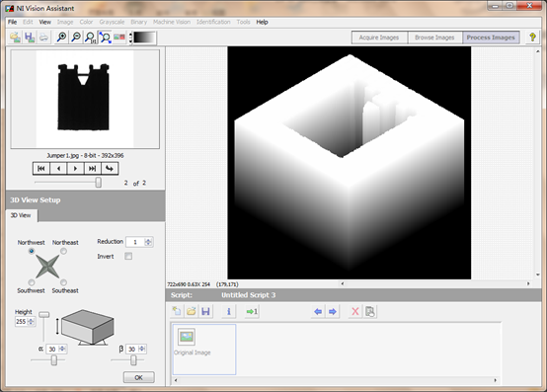Click the Acquire Images button
This screenshot has height=392, width=547.
(x=379, y=38)
